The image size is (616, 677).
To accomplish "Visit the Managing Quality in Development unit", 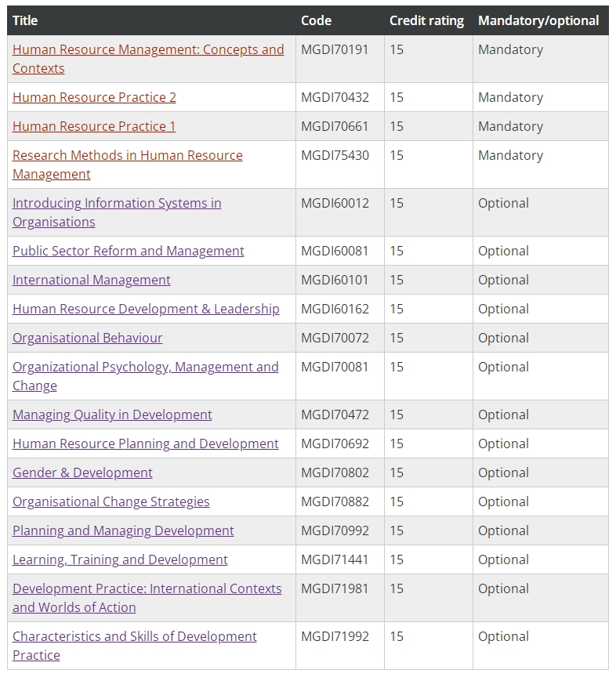I will point(112,415).
